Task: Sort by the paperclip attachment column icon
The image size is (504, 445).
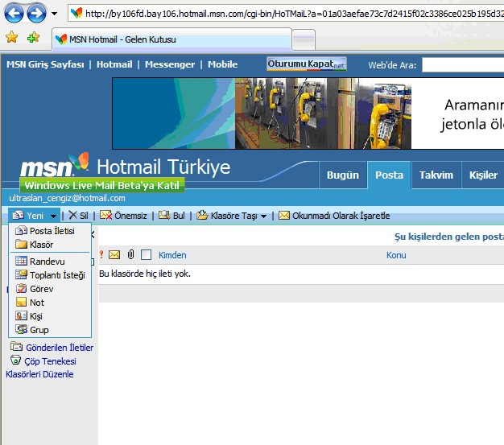Action: pyautogui.click(x=130, y=255)
